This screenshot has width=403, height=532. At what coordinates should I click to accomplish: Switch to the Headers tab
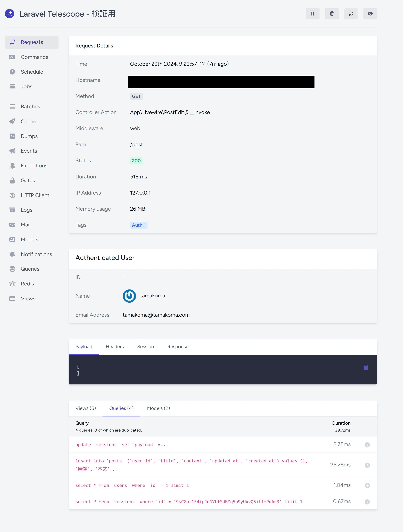pos(115,347)
